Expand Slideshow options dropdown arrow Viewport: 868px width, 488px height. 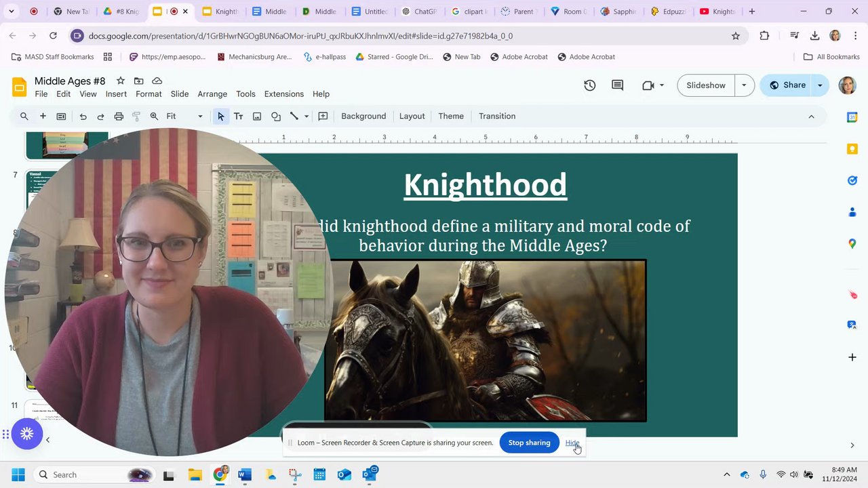click(744, 85)
